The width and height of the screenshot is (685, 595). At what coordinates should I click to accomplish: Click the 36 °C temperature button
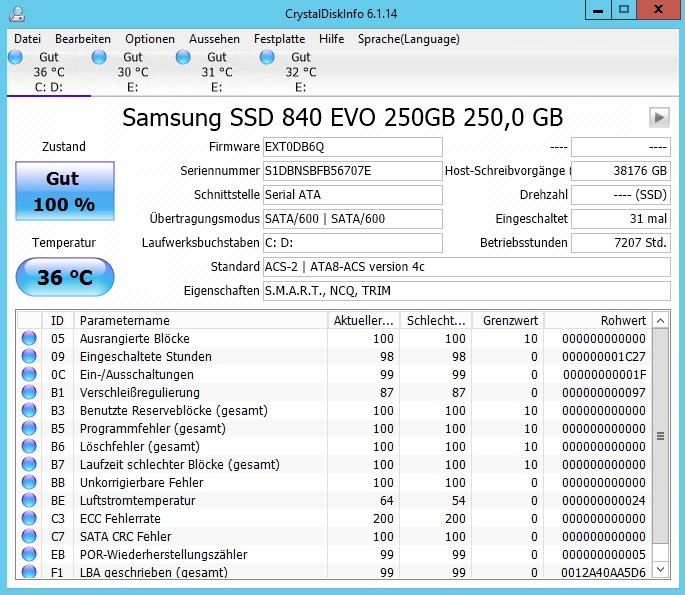point(65,277)
